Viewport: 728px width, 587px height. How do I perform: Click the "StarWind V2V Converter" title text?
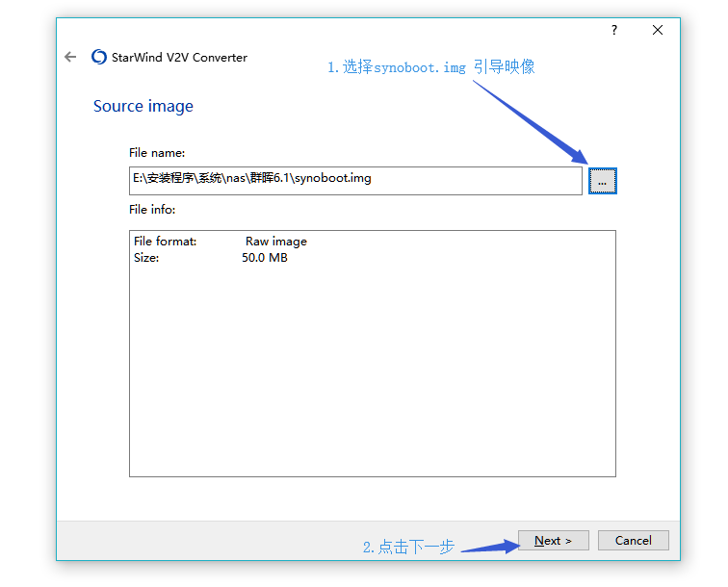179,58
